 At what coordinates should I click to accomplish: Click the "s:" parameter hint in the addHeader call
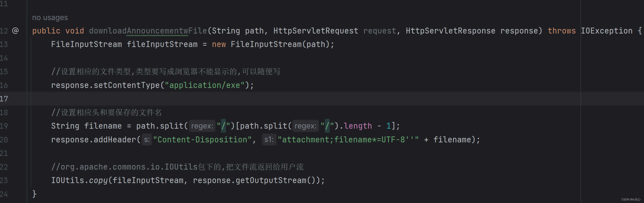tap(147, 139)
